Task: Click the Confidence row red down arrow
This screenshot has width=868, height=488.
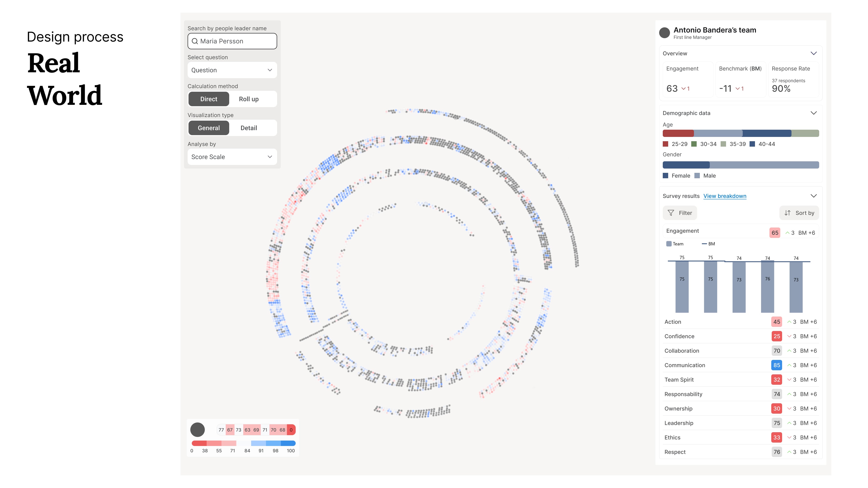Action: click(789, 336)
